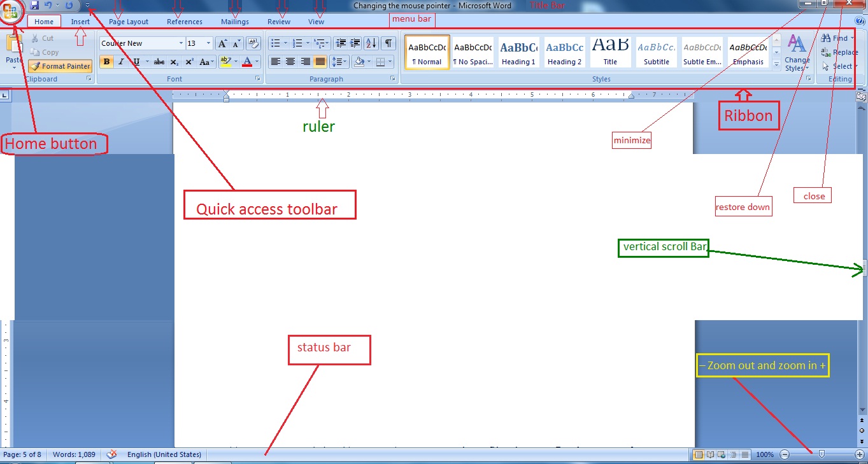
Task: Select the Clear Formatting icon
Action: (x=254, y=43)
